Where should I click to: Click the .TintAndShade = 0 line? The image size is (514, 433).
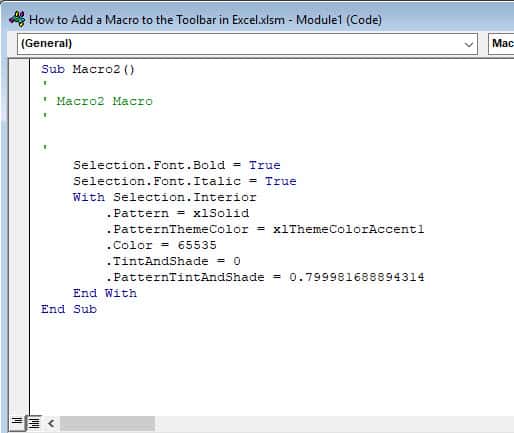173,261
